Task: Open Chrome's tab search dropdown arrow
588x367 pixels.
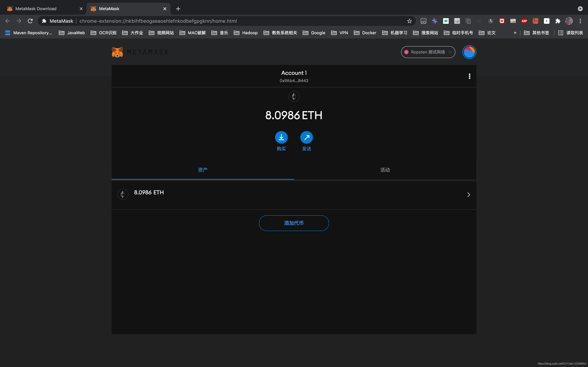Action: tap(580, 9)
